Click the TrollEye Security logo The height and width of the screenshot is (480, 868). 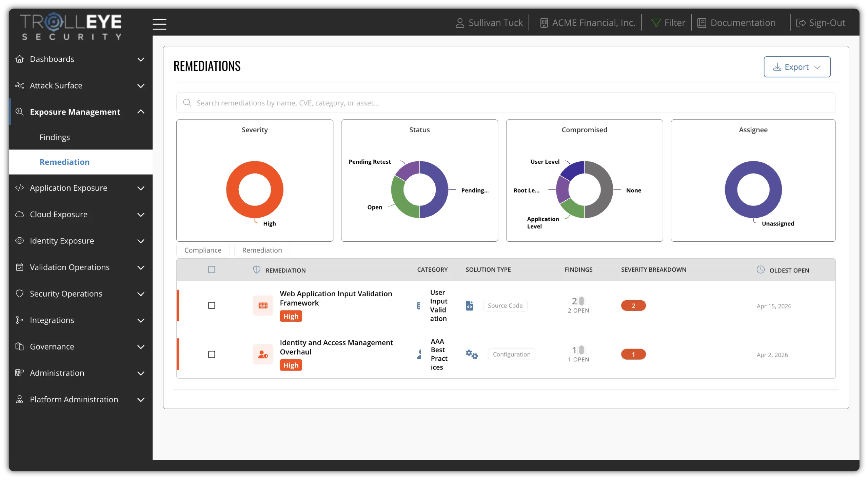click(x=71, y=26)
